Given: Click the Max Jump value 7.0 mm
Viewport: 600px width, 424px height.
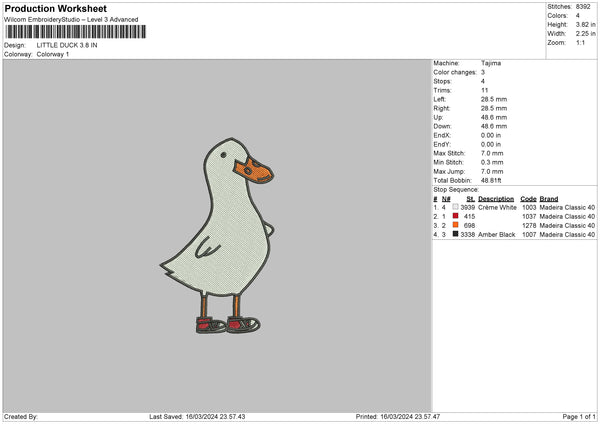Looking at the screenshot, I should [x=492, y=171].
